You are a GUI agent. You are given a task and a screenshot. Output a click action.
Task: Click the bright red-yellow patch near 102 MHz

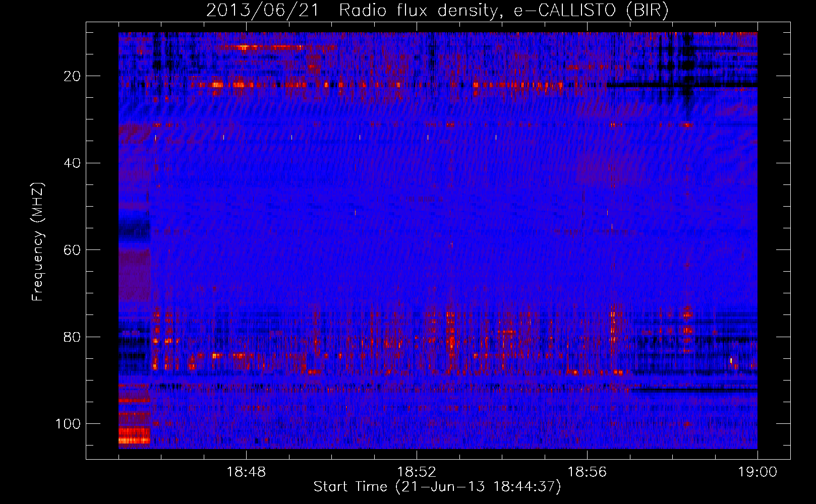[x=134, y=434]
